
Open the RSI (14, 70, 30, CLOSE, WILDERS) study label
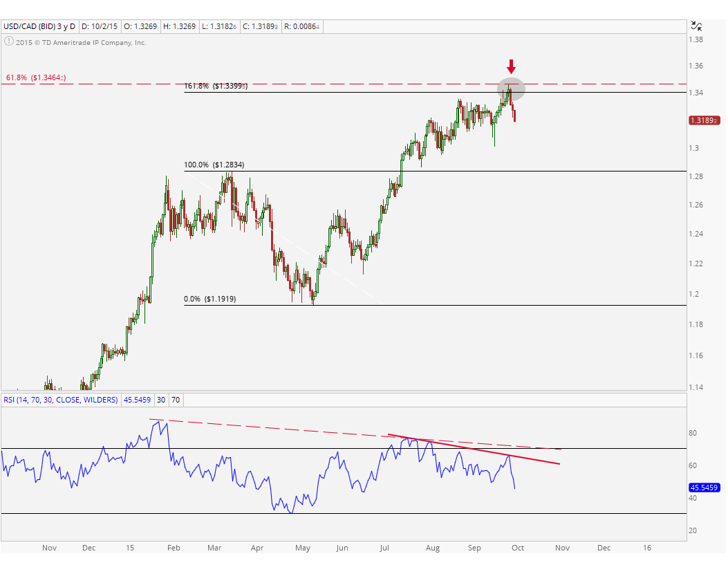[61, 400]
